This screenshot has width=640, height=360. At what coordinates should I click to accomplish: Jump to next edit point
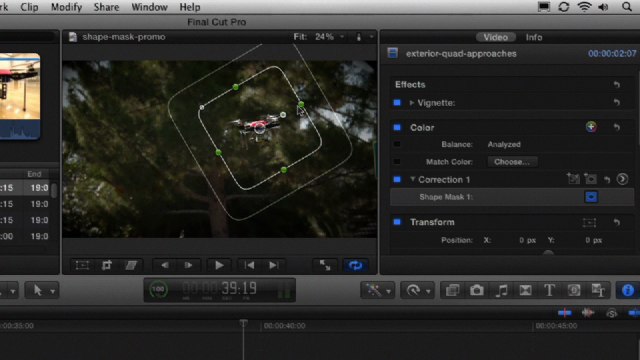click(273, 265)
